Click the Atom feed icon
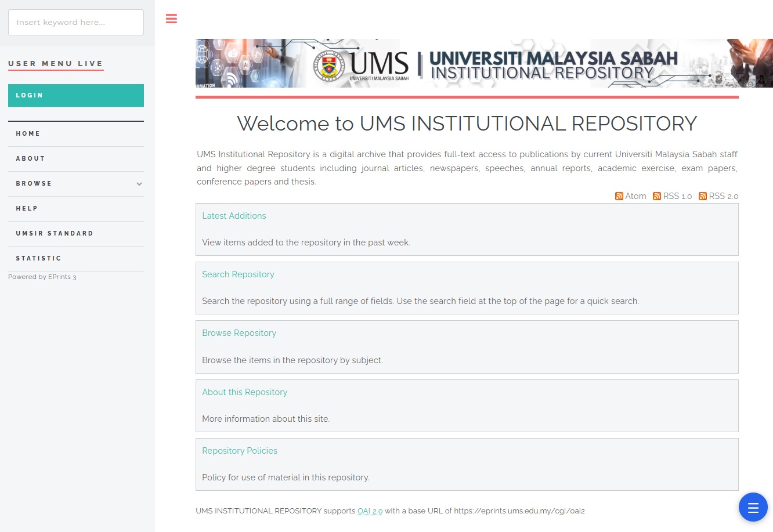 pos(619,196)
